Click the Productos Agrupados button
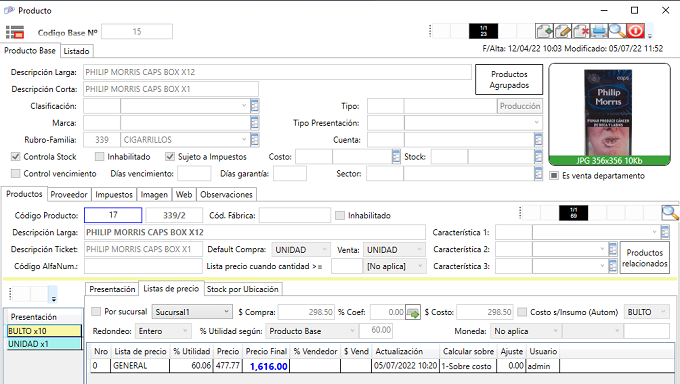680x384 pixels. [509, 79]
